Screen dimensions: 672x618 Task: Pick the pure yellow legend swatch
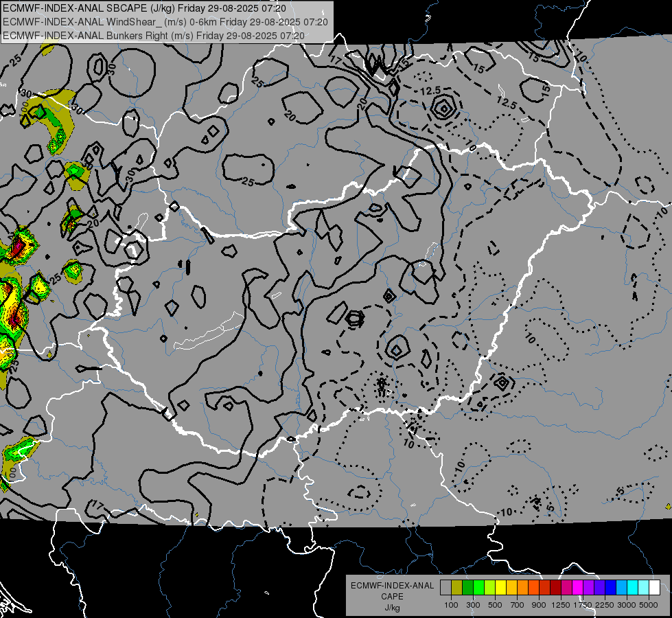point(500,588)
